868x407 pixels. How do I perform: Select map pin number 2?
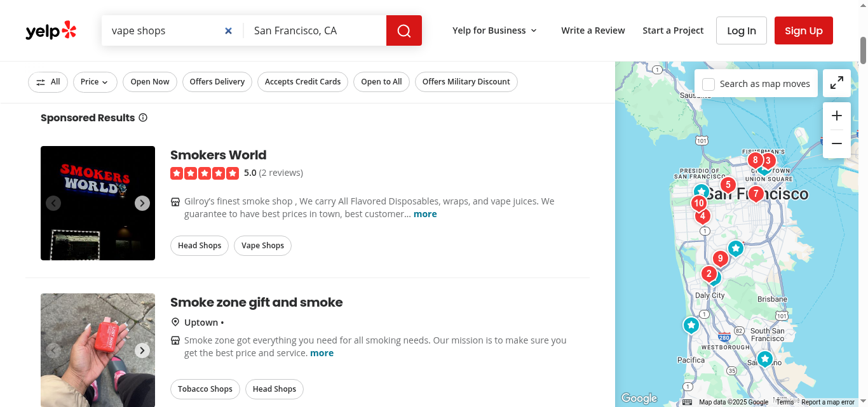point(709,274)
